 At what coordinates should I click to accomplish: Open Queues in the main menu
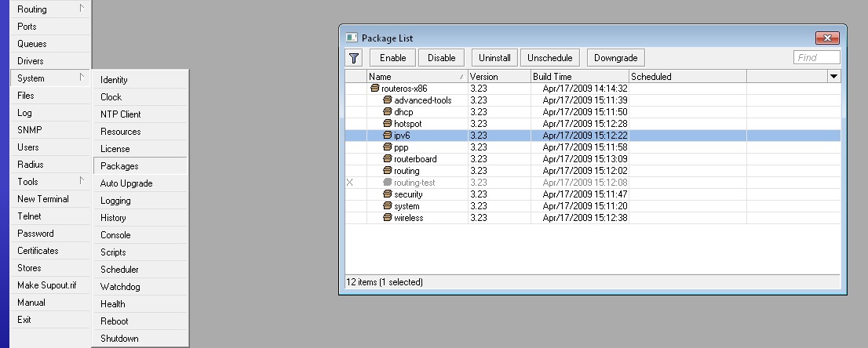click(49, 44)
